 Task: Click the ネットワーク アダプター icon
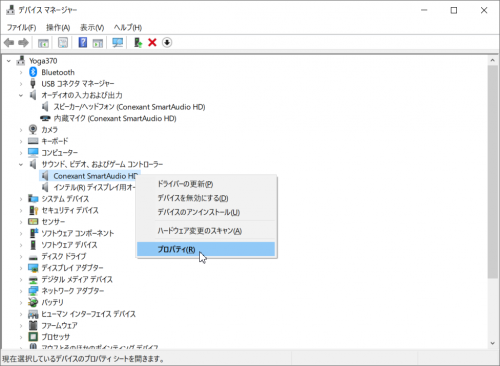(x=33, y=291)
